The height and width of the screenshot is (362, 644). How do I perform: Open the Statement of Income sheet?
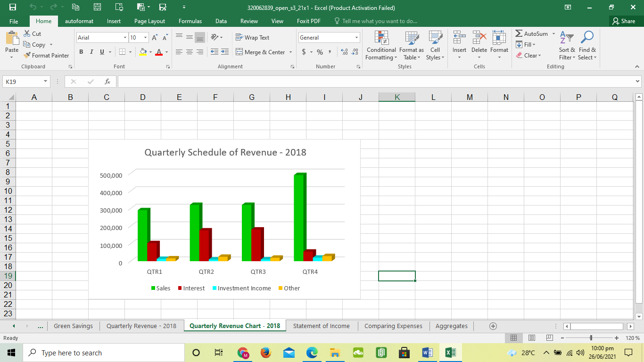[322, 326]
